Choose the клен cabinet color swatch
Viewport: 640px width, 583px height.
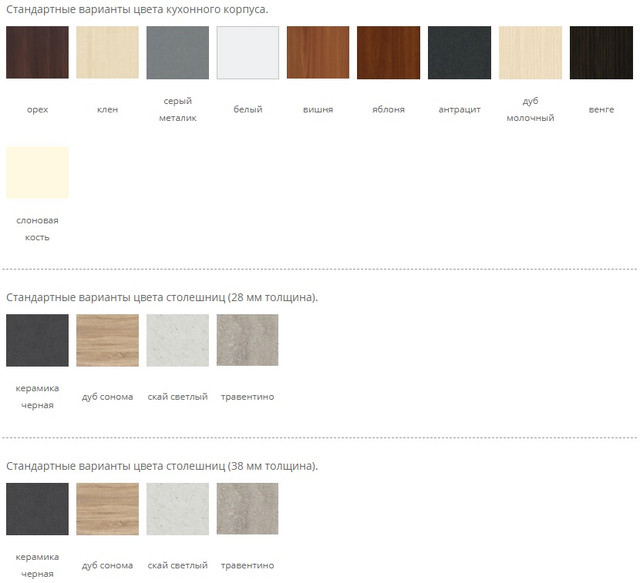107,52
